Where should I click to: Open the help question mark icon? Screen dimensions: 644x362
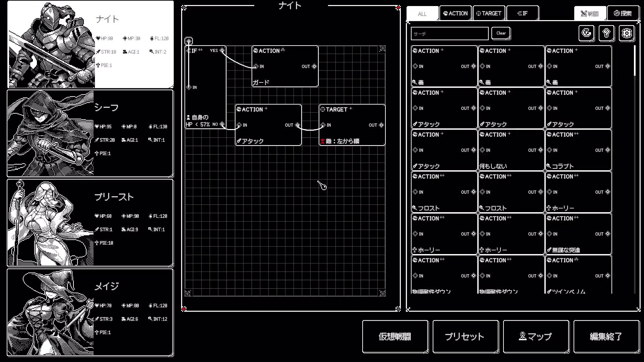point(606,33)
